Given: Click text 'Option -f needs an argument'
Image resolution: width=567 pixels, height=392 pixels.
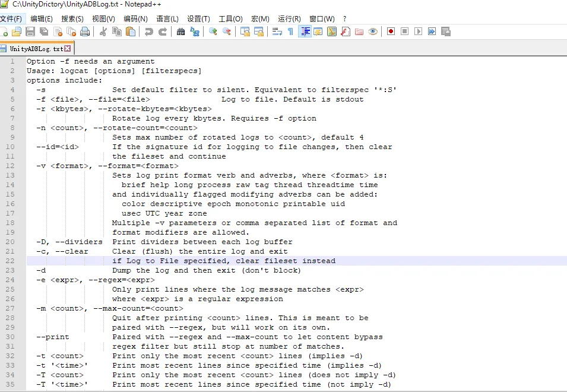Looking at the screenshot, I should 90,61.
